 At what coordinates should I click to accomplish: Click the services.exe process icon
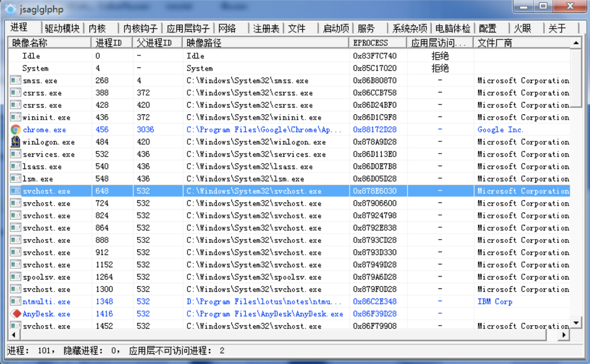point(15,154)
